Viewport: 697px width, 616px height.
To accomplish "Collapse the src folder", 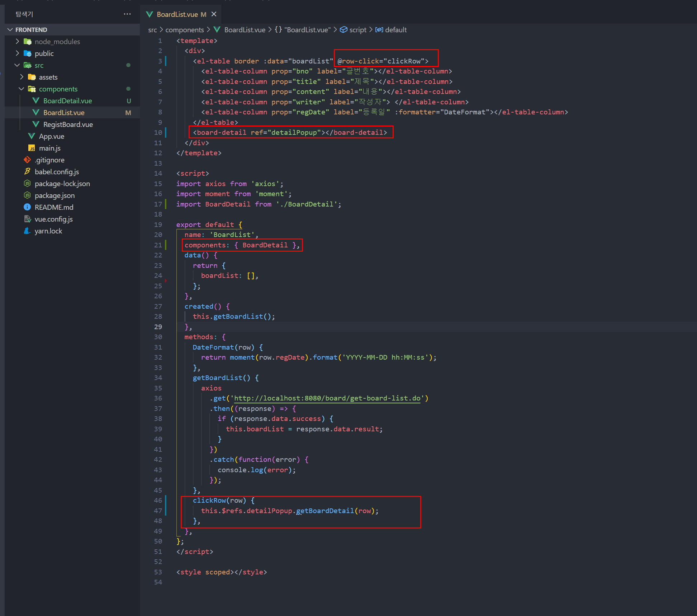I will (17, 65).
